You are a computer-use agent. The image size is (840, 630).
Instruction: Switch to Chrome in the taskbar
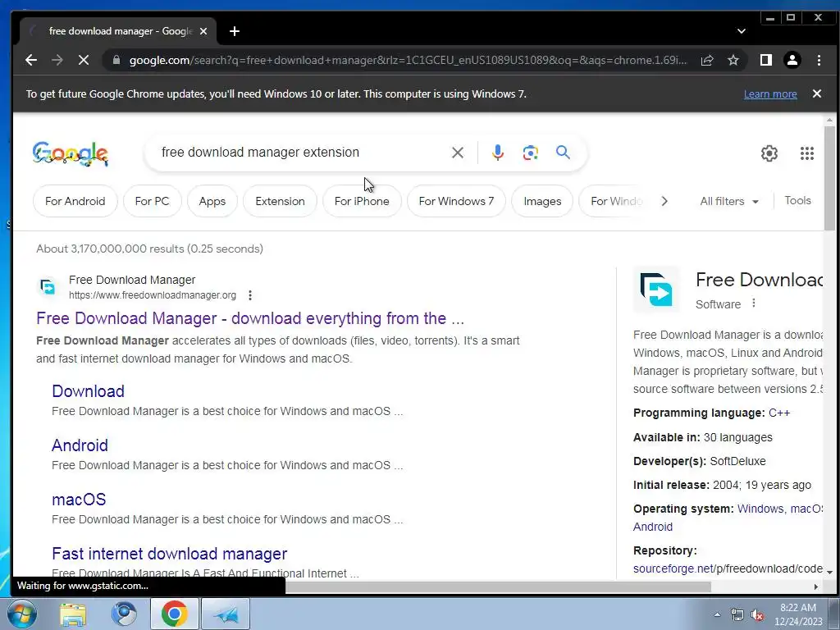[174, 614]
